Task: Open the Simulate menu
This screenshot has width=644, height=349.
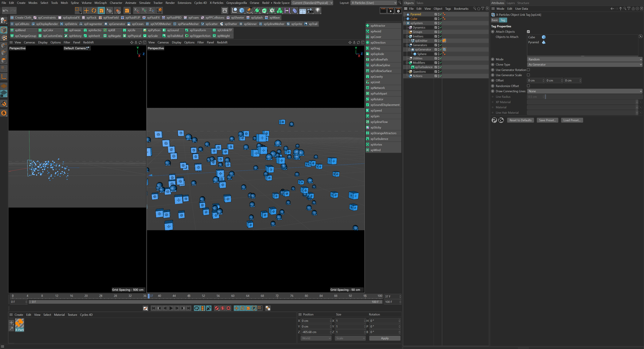Action: click(145, 3)
